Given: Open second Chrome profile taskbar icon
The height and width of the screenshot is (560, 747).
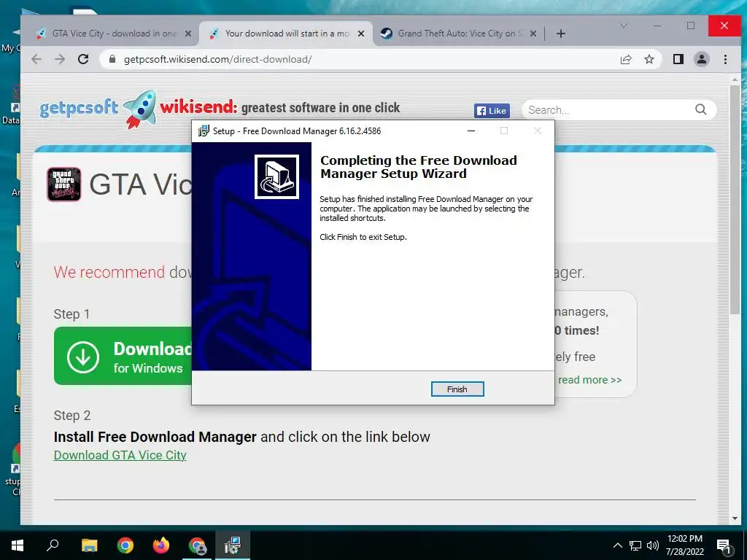Looking at the screenshot, I should click(x=197, y=545).
